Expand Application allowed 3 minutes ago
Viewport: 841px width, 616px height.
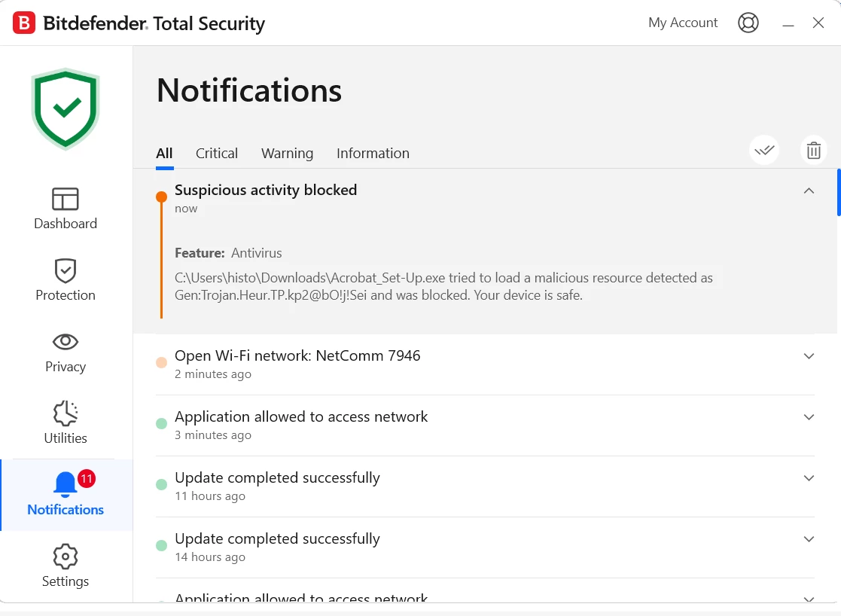click(x=809, y=417)
